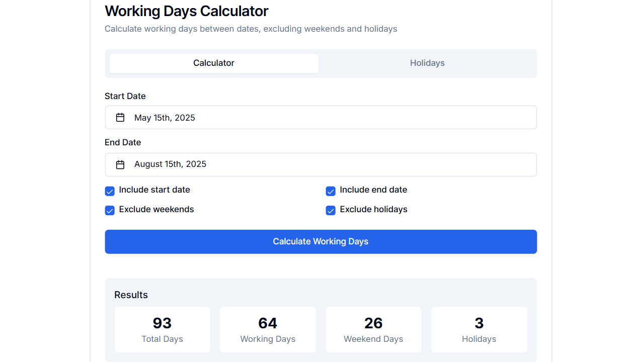Select the Working Days result card
Viewport: 644px width, 362px height.
268,329
